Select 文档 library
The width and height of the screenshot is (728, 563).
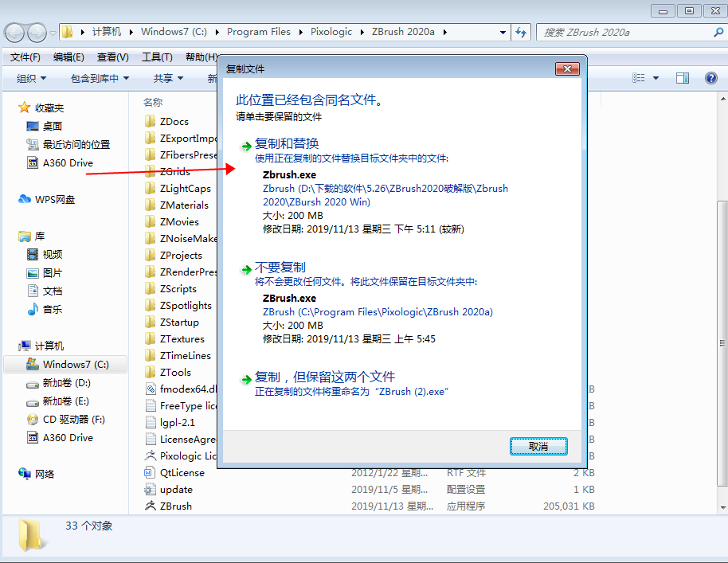click(53, 291)
